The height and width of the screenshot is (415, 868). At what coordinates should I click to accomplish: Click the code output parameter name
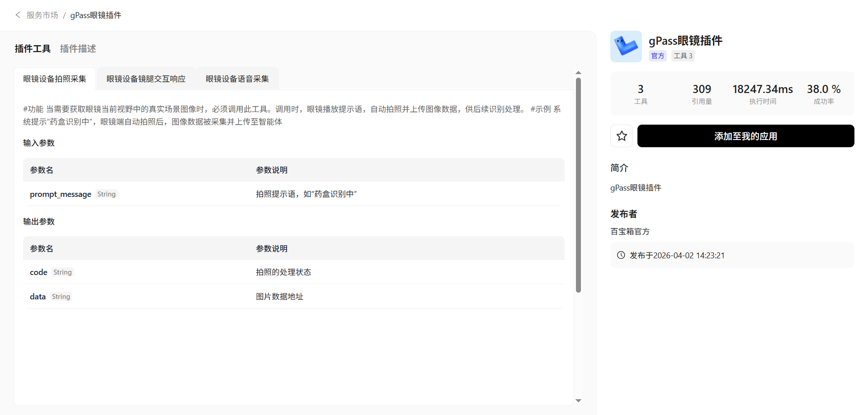click(38, 272)
